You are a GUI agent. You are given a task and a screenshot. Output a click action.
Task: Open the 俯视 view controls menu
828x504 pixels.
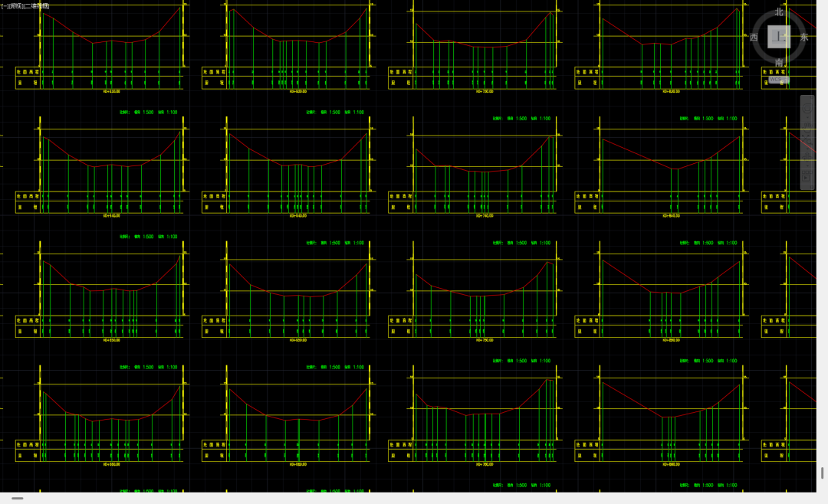click(x=15, y=5)
